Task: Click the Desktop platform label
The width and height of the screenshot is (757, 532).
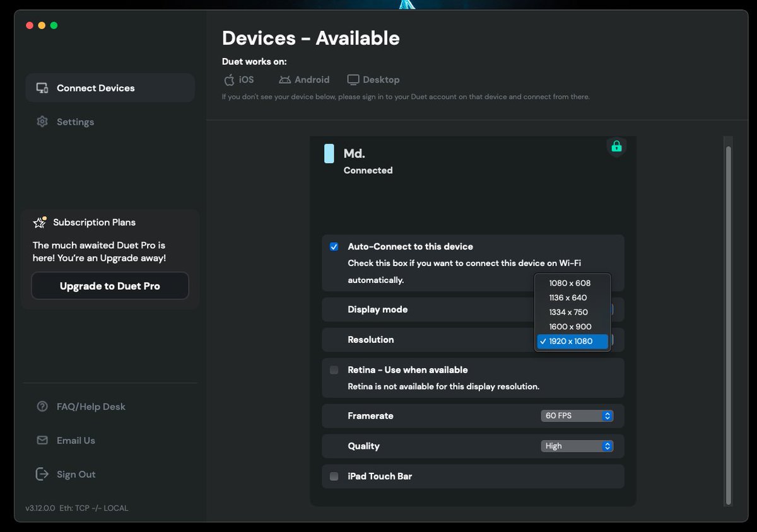Action: (x=381, y=79)
